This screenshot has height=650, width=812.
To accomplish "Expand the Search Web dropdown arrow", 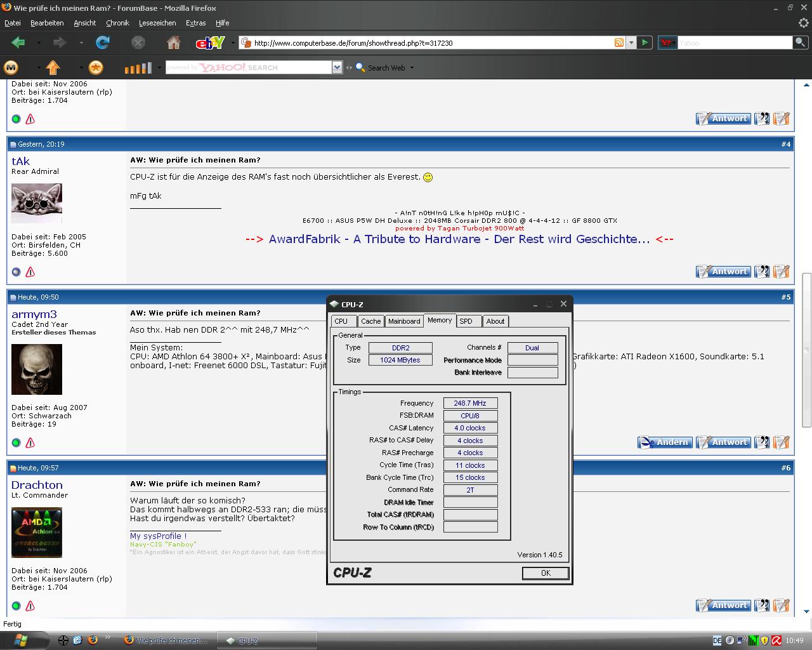I will coord(412,67).
